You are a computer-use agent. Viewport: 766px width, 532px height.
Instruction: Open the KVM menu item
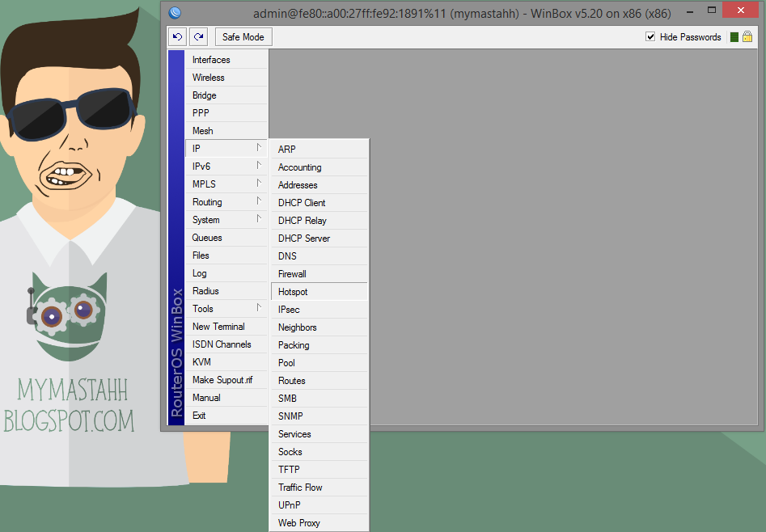226,362
